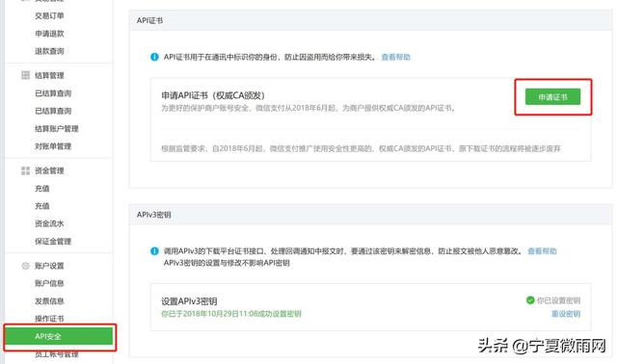Go to 退款查询
The width and height of the screenshot is (617, 364).
point(49,51)
